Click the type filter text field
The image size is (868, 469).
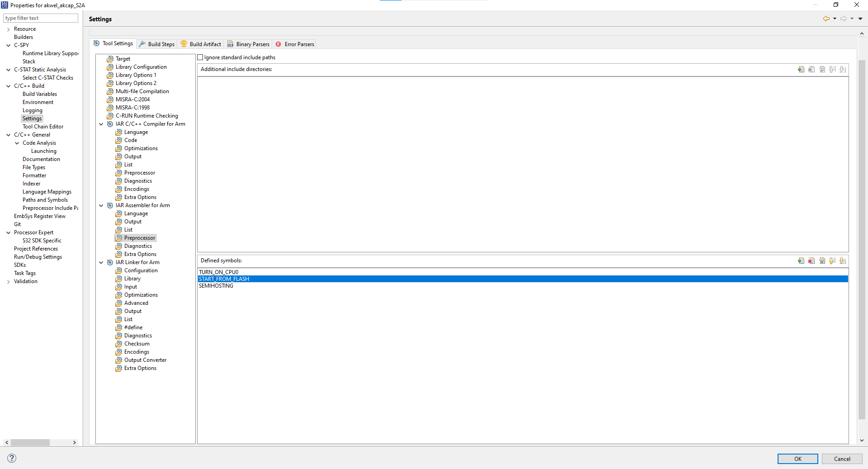click(x=41, y=18)
